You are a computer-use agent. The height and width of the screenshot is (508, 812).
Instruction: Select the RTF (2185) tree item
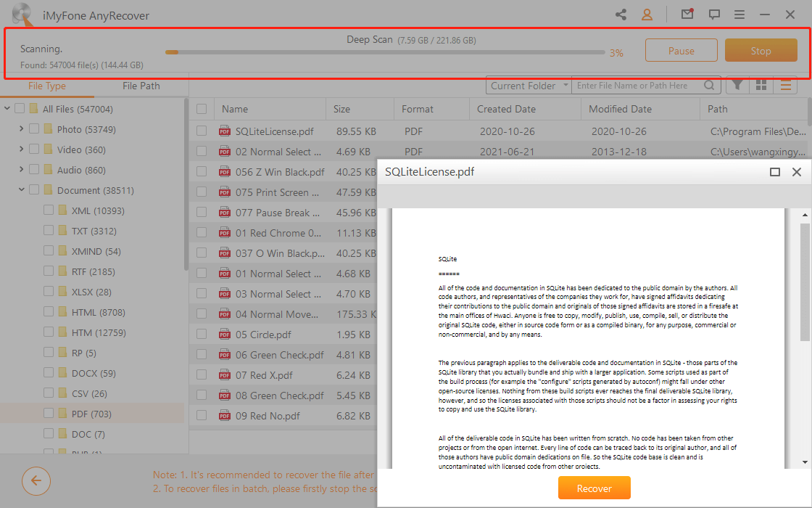tap(92, 271)
